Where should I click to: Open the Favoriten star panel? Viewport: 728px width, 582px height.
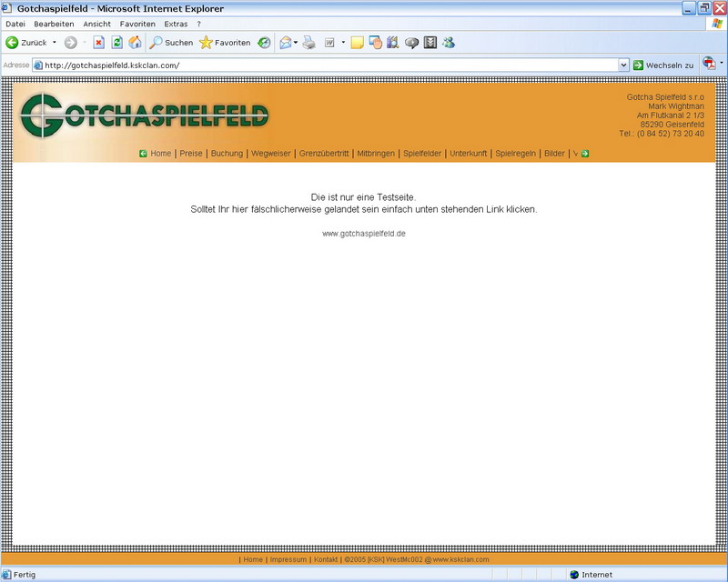(225, 43)
